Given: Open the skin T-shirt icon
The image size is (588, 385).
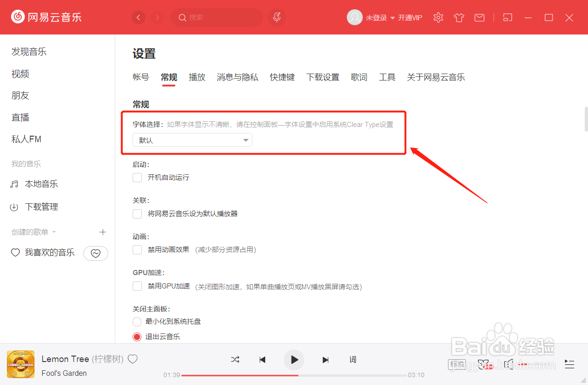Looking at the screenshot, I should 459,17.
